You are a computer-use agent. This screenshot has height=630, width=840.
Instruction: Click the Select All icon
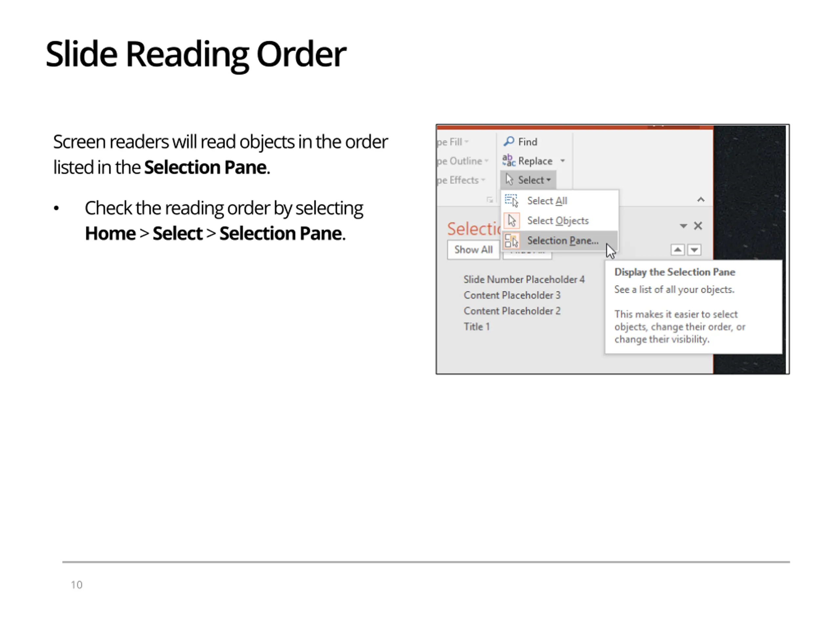pyautogui.click(x=512, y=200)
